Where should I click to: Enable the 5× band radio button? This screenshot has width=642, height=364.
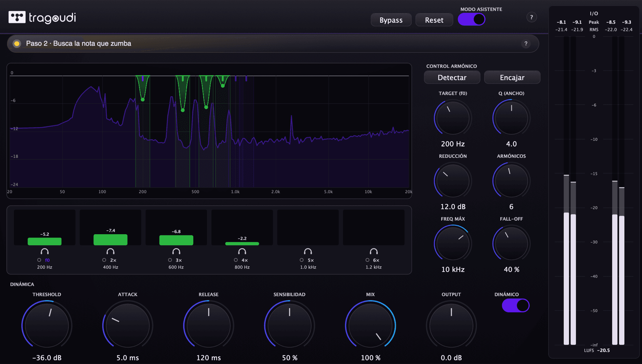tap(302, 260)
